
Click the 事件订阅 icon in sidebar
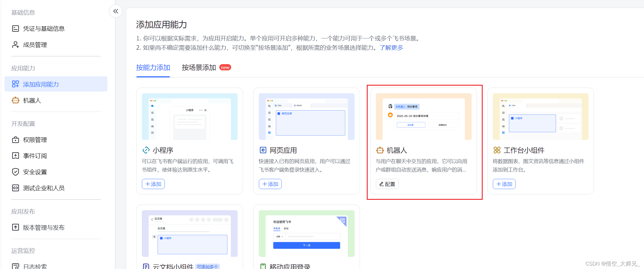click(x=16, y=156)
